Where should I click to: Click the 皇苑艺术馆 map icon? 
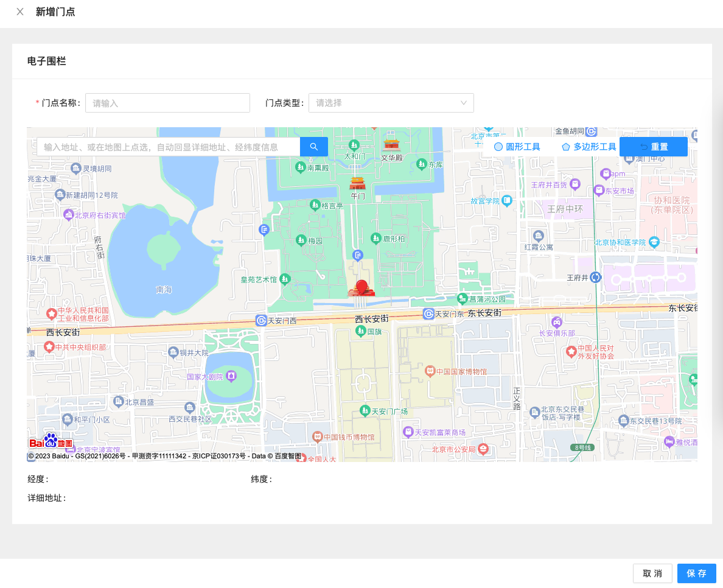[x=285, y=279]
